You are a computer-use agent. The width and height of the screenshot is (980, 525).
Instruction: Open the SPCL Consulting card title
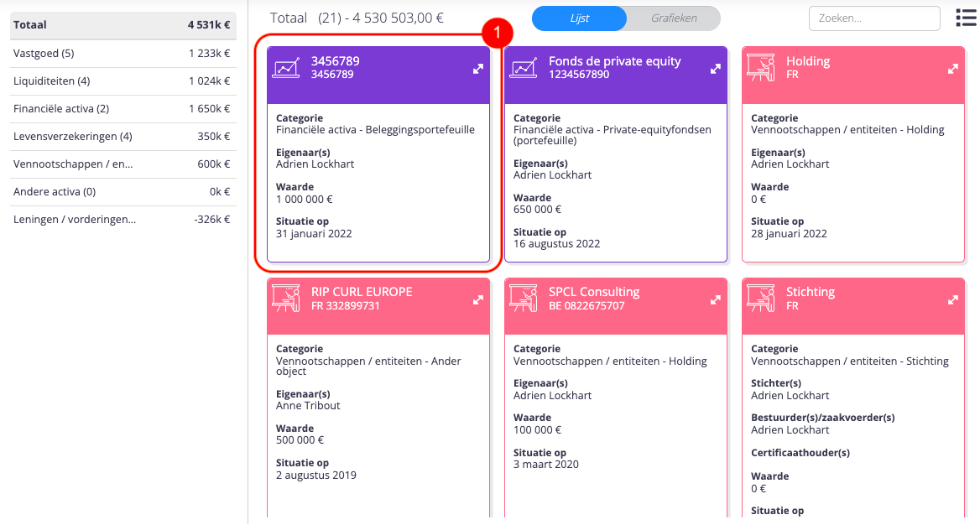pos(594,292)
